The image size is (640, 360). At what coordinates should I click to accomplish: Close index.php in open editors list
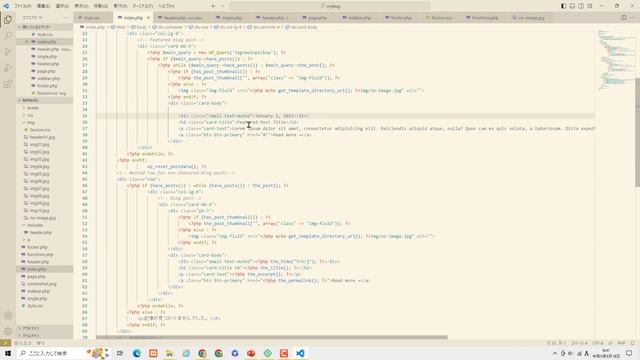tap(27, 42)
